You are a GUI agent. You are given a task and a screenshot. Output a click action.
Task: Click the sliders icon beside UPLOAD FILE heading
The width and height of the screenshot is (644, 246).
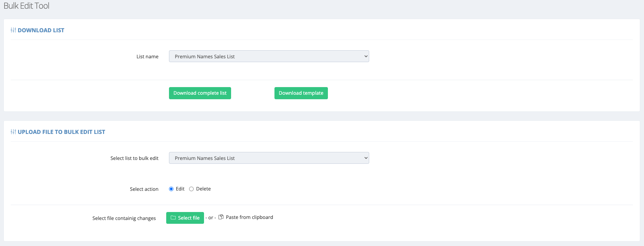[x=13, y=132]
